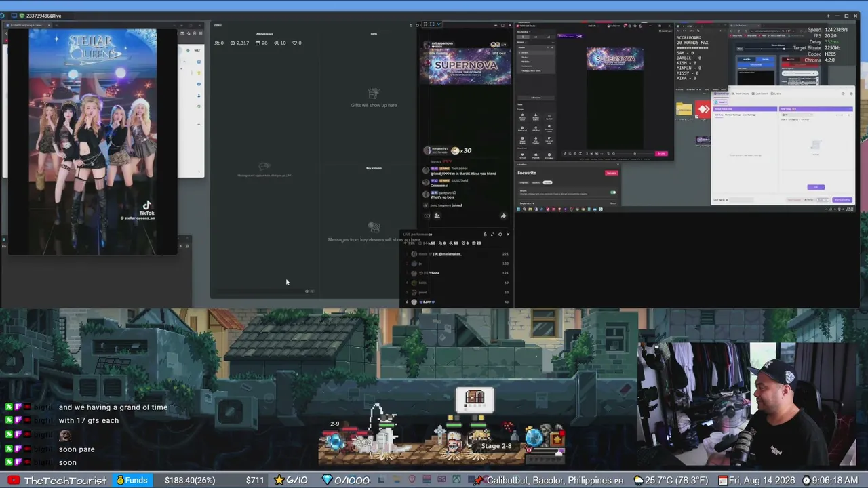Click the "soon pare" chat message
Screen dimensions: 868x488
pos(76,449)
